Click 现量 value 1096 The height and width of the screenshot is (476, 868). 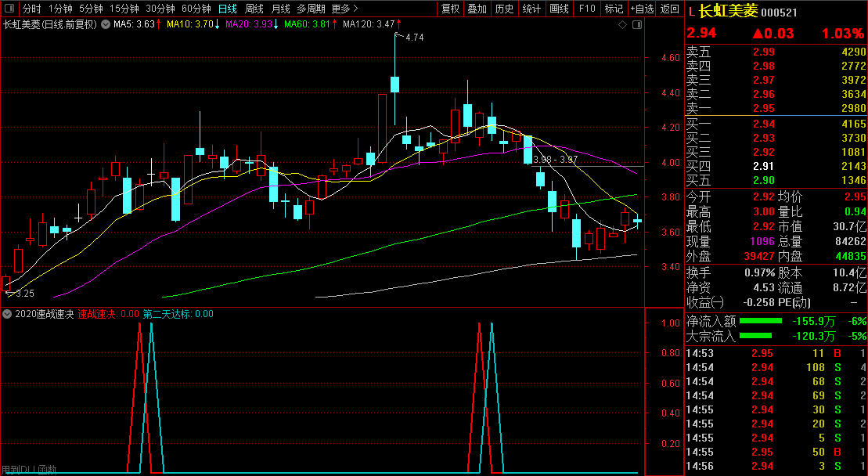762,242
